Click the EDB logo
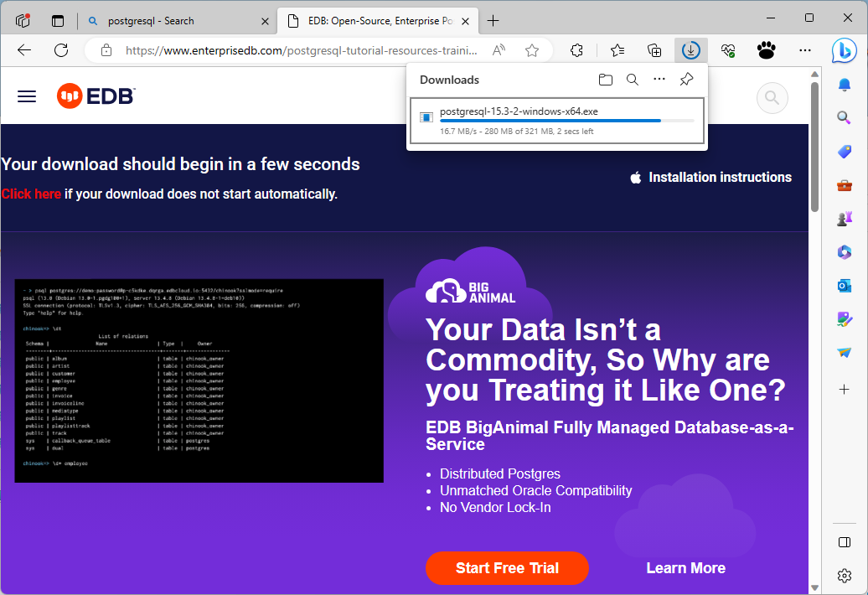868x595 pixels. [x=96, y=96]
